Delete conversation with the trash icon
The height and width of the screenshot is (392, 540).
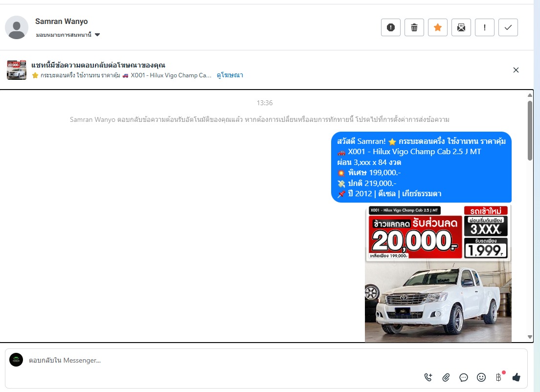point(414,27)
